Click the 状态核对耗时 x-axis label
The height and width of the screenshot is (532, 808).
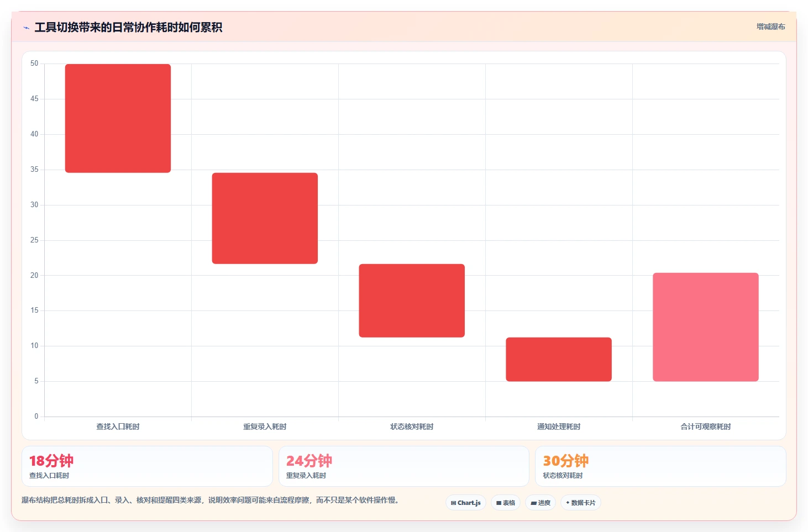pos(412,426)
